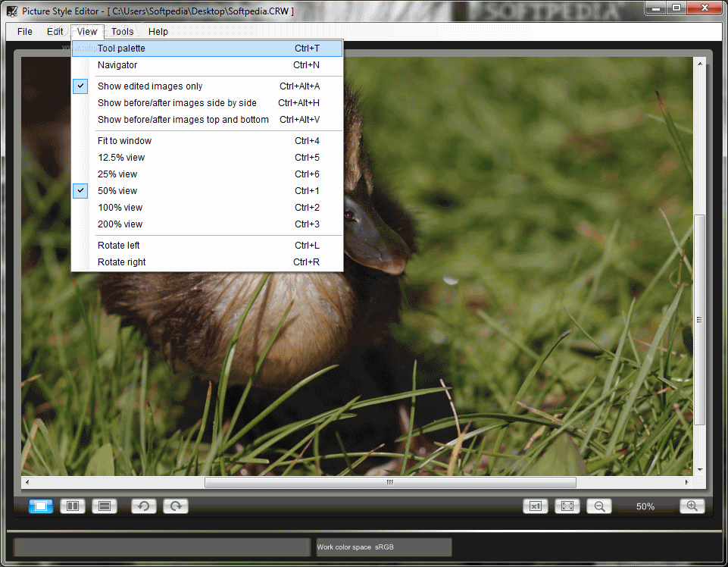Zoom in with the magnifier plus icon
Viewport: 728px width, 567px height.
692,506
